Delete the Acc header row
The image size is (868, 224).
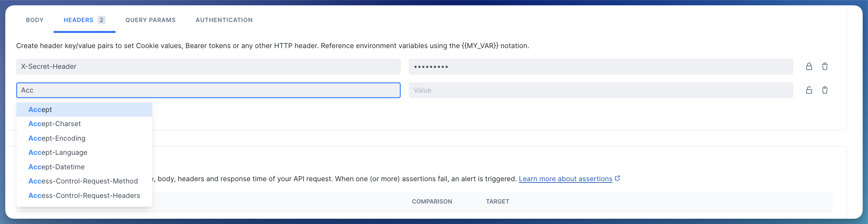tap(825, 90)
